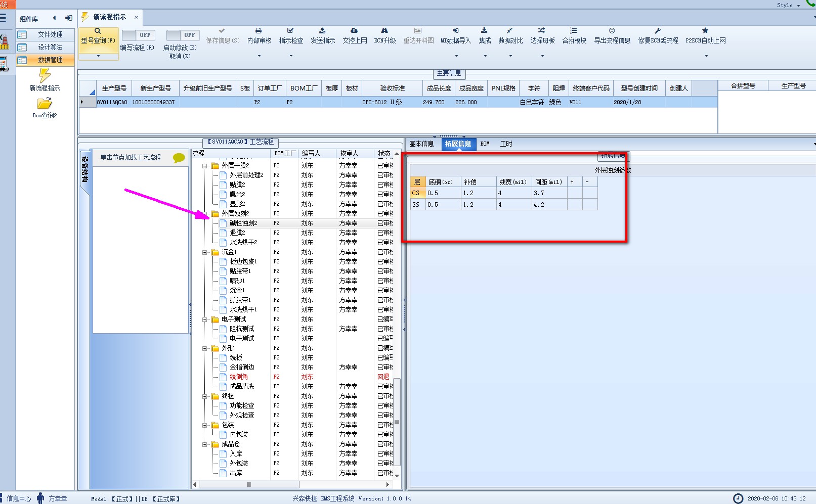The image size is (816, 504).
Task: Click the 发送指示 upload icon
Action: point(322,31)
